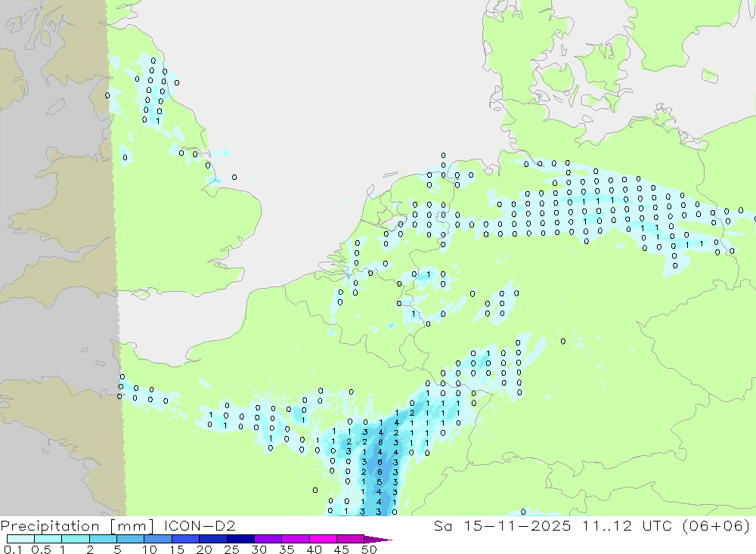Click the 'ICON-D2' model name label
Image resolution: width=756 pixels, height=554 pixels.
200,525
